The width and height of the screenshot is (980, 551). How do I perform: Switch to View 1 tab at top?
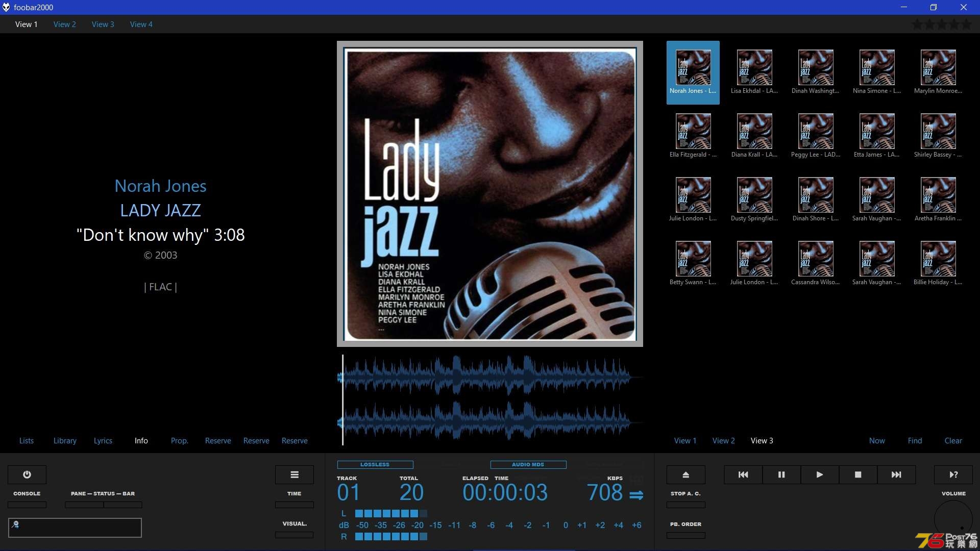(x=27, y=24)
